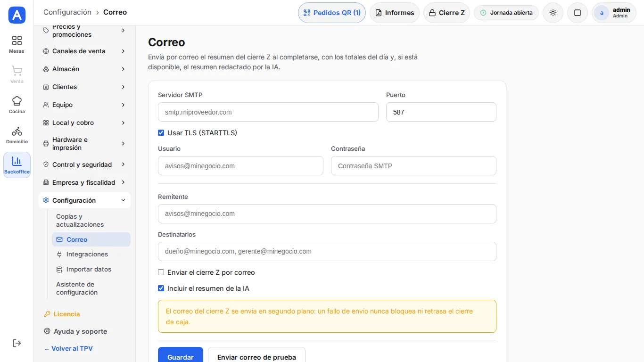Expand Control y seguridad section
This screenshot has width=644, height=362.
(x=84, y=165)
